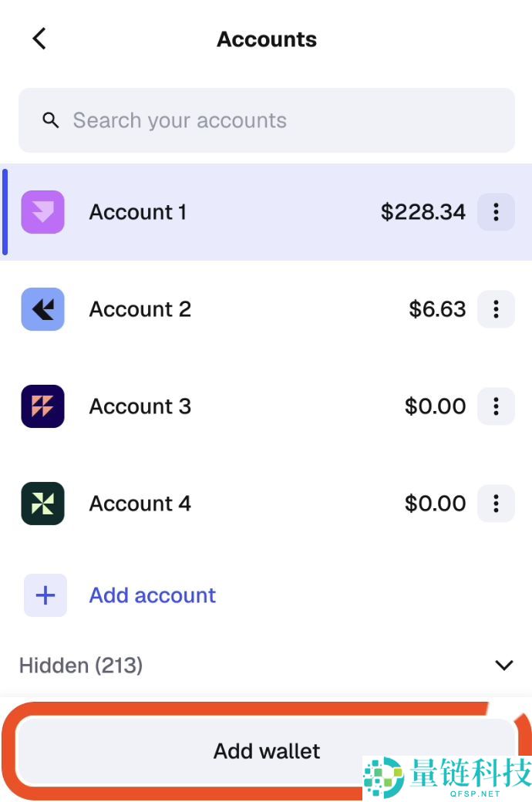Click the magnifying glass search icon
Image resolution: width=532 pixels, height=802 pixels.
click(x=51, y=120)
